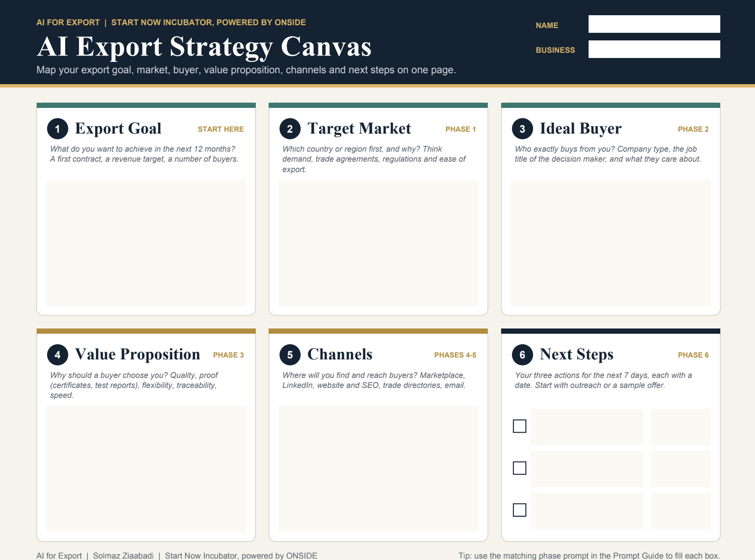The image size is (755, 560).
Task: Click the PHASE 2 label
Action: tap(693, 129)
